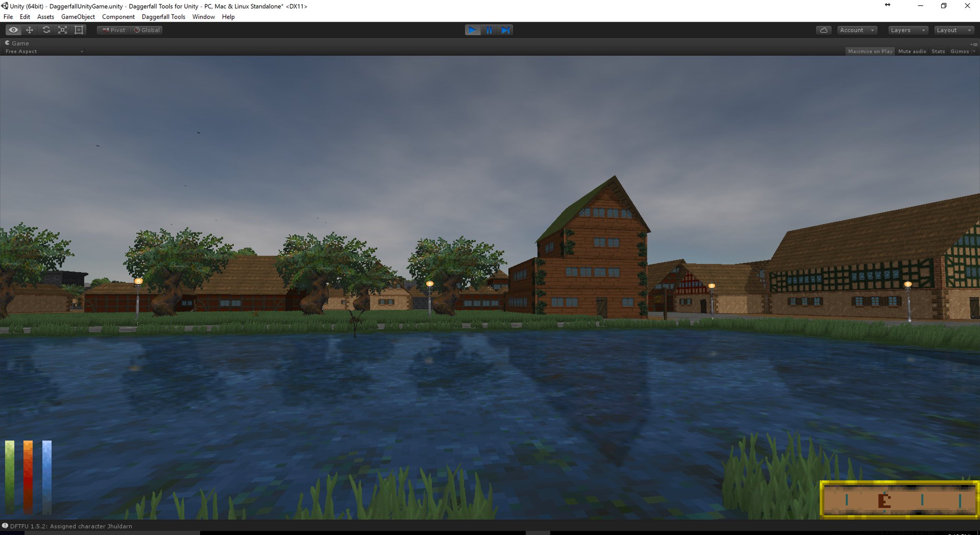Pause the running game
This screenshot has width=980, height=535.
[x=489, y=30]
